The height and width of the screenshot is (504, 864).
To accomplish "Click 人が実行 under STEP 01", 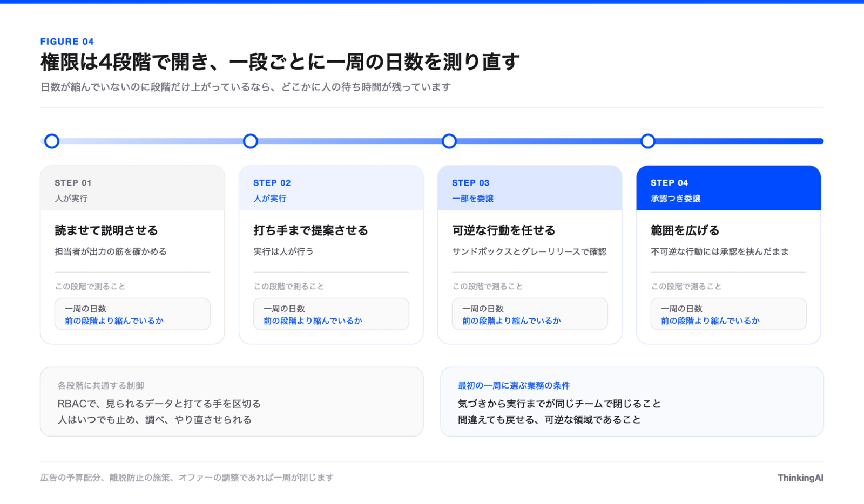I will click(71, 199).
